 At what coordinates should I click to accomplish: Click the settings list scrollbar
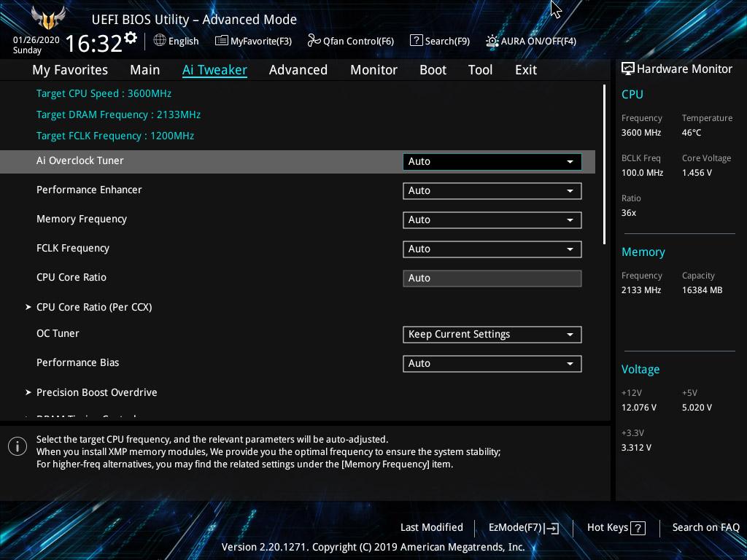click(605, 165)
